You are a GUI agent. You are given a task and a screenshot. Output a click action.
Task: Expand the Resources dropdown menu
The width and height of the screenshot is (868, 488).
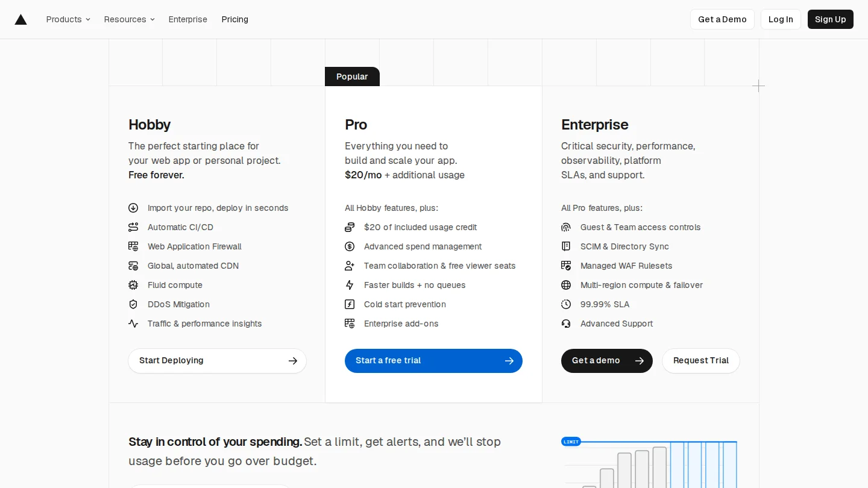coord(130,19)
